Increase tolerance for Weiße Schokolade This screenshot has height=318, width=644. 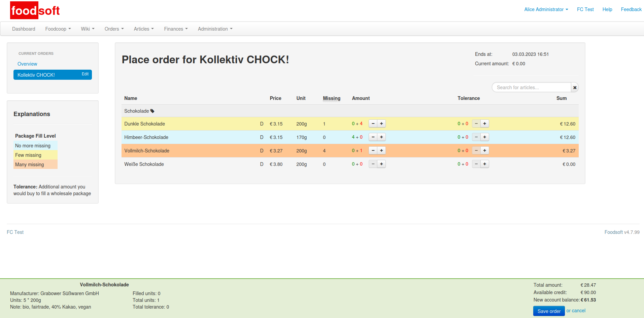pyautogui.click(x=484, y=164)
